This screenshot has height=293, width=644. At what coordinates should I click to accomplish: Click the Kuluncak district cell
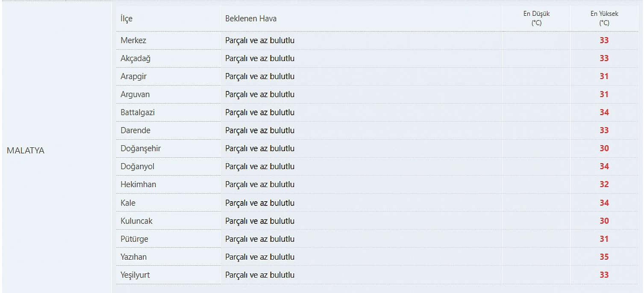[x=168, y=221]
